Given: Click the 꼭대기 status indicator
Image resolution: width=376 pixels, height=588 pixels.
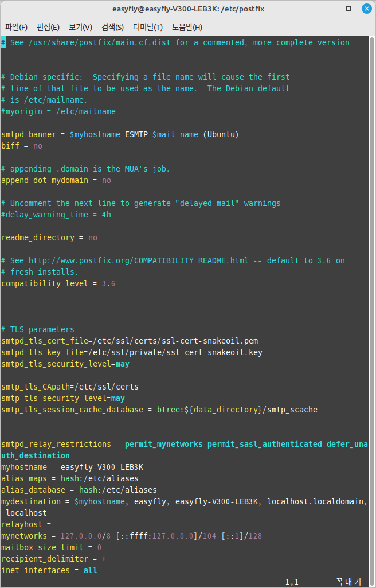Looking at the screenshot, I should [x=348, y=582].
